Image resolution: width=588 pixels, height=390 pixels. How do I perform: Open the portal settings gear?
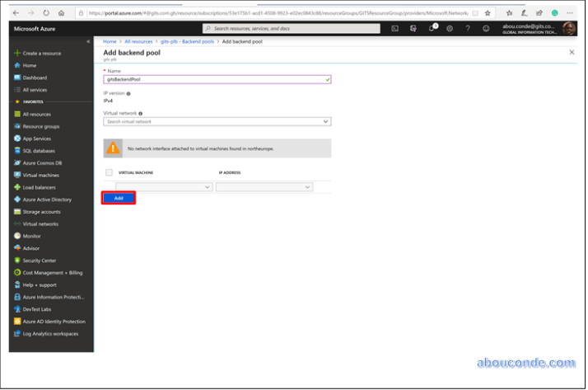[450, 28]
